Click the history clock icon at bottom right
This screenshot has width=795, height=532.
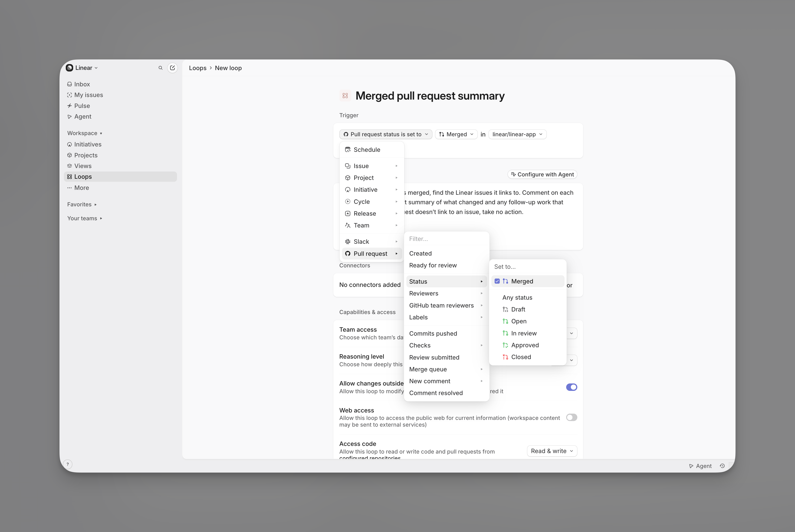722,466
